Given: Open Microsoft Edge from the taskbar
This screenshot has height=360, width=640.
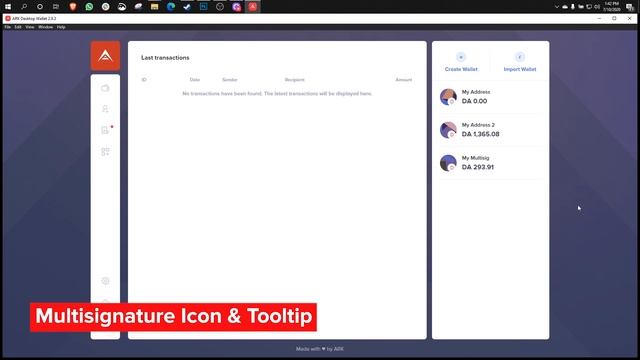Looking at the screenshot, I should pos(171,7).
